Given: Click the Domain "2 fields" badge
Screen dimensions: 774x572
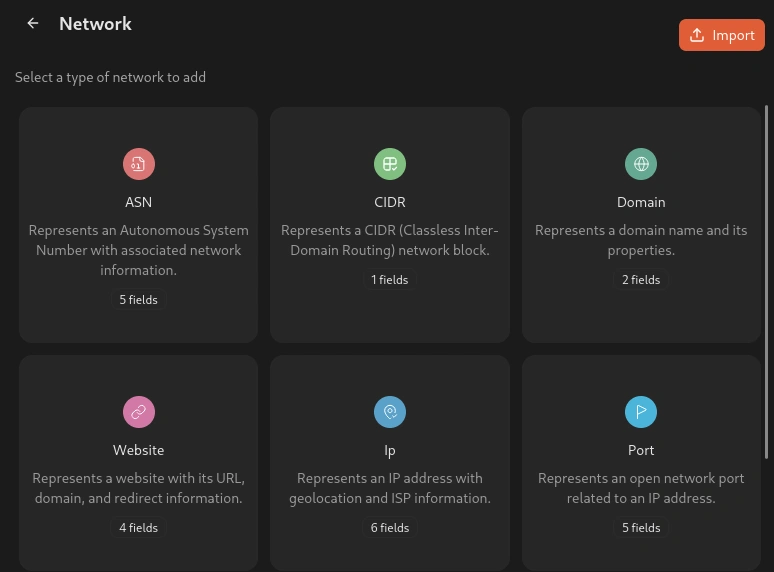Looking at the screenshot, I should tap(641, 280).
